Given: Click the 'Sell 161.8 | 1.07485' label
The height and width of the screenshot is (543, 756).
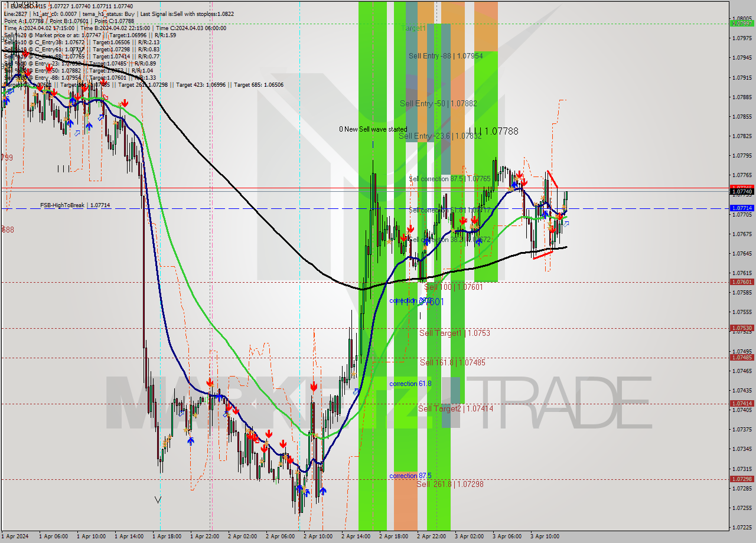Looking at the screenshot, I should click(x=452, y=362).
